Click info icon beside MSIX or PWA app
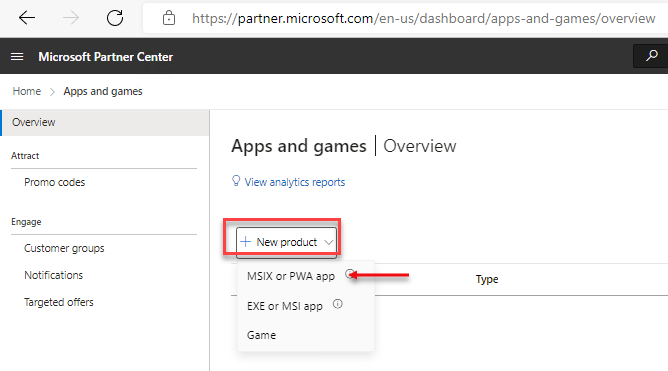Image resolution: width=668 pixels, height=371 pixels. (350, 274)
